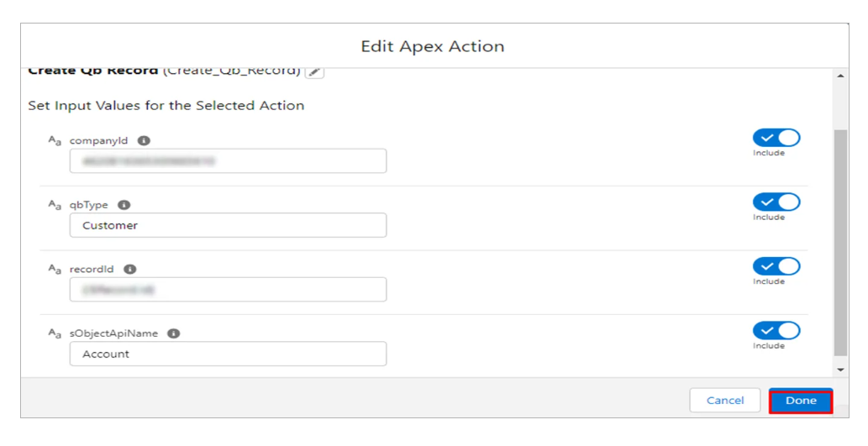868x446 pixels.
Task: Turn off Include switch for sObjectApiName
Action: tap(776, 331)
